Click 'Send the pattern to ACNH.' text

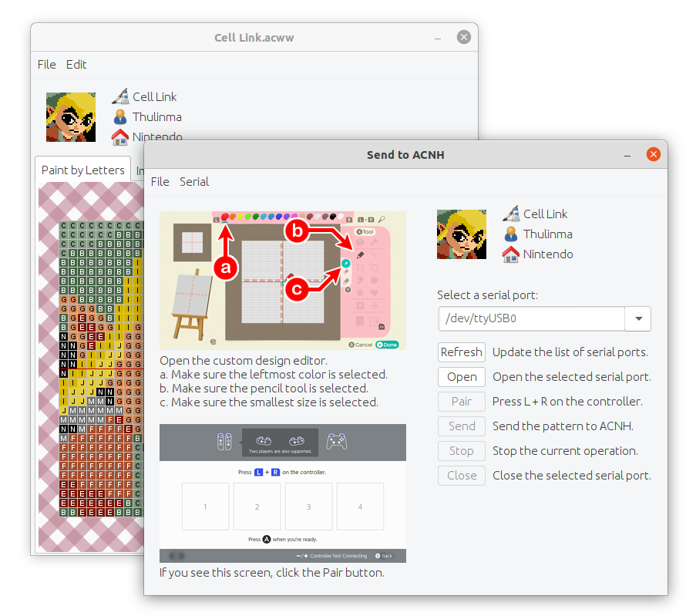click(x=563, y=426)
